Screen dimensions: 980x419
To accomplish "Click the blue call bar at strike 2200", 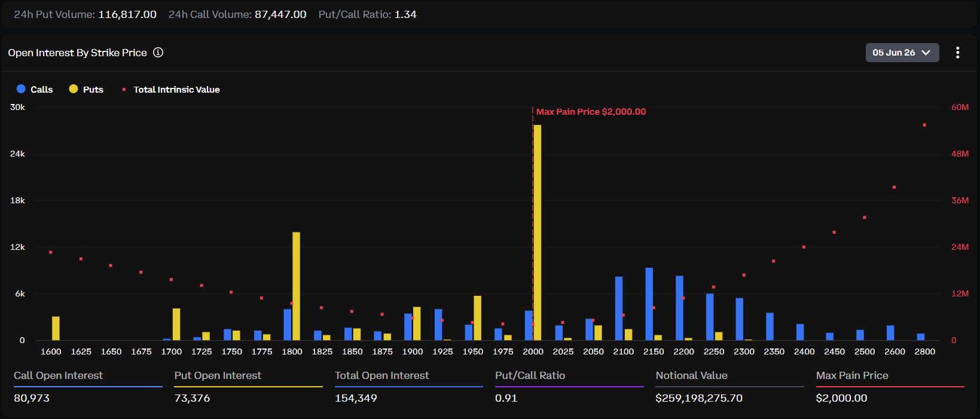I will point(679,308).
